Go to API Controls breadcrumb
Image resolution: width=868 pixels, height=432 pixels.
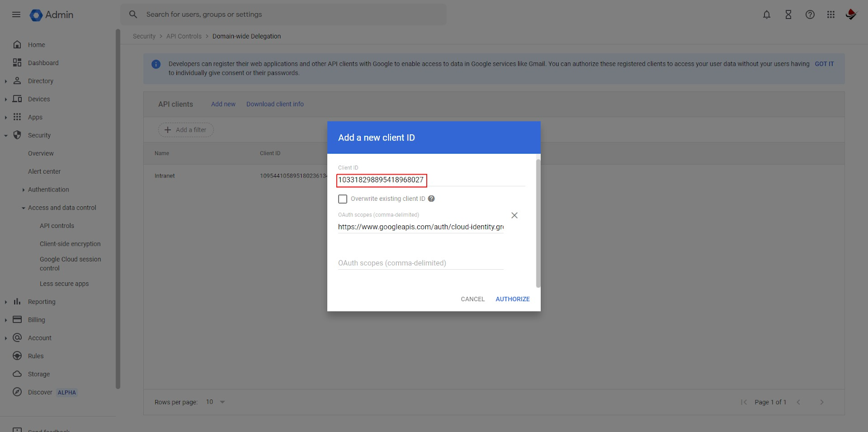coord(184,36)
